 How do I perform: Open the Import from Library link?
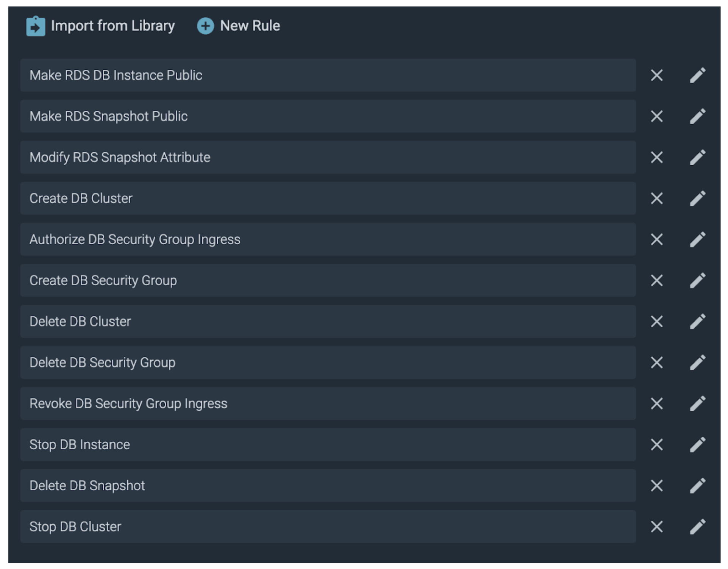click(112, 26)
